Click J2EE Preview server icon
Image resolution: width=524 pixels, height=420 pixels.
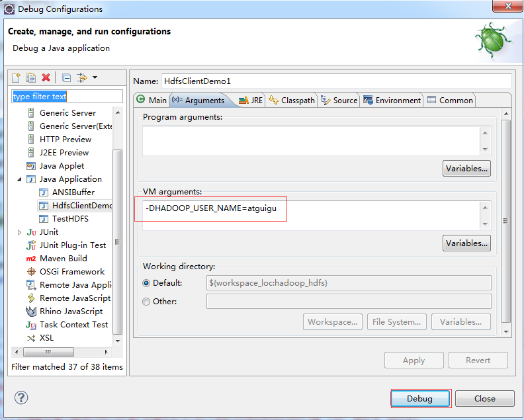(x=30, y=153)
